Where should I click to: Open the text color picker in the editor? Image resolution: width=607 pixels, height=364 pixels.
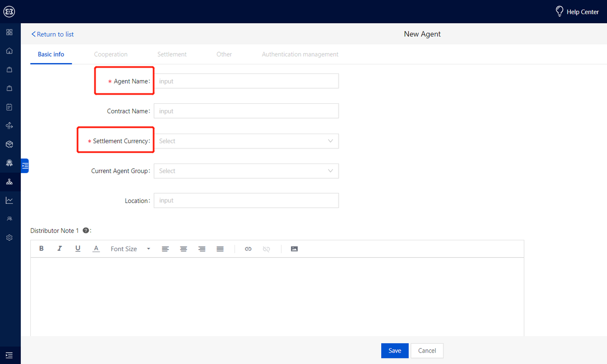96,249
